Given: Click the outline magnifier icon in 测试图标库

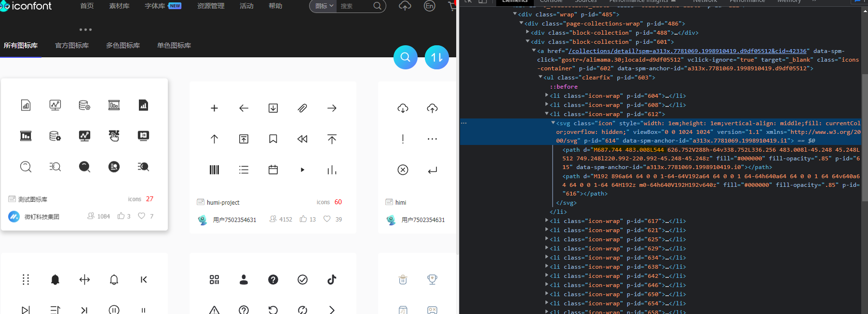Looking at the screenshot, I should pyautogui.click(x=26, y=167).
